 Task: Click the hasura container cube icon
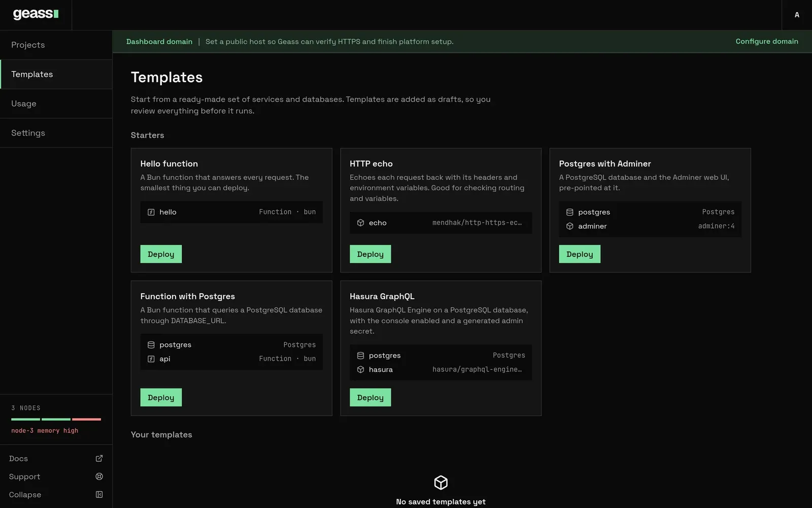(360, 370)
